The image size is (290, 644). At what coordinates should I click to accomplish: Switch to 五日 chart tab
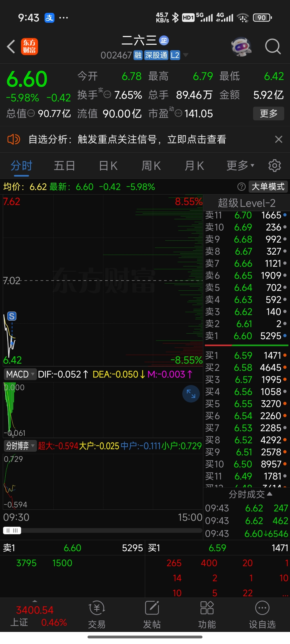[x=64, y=166]
